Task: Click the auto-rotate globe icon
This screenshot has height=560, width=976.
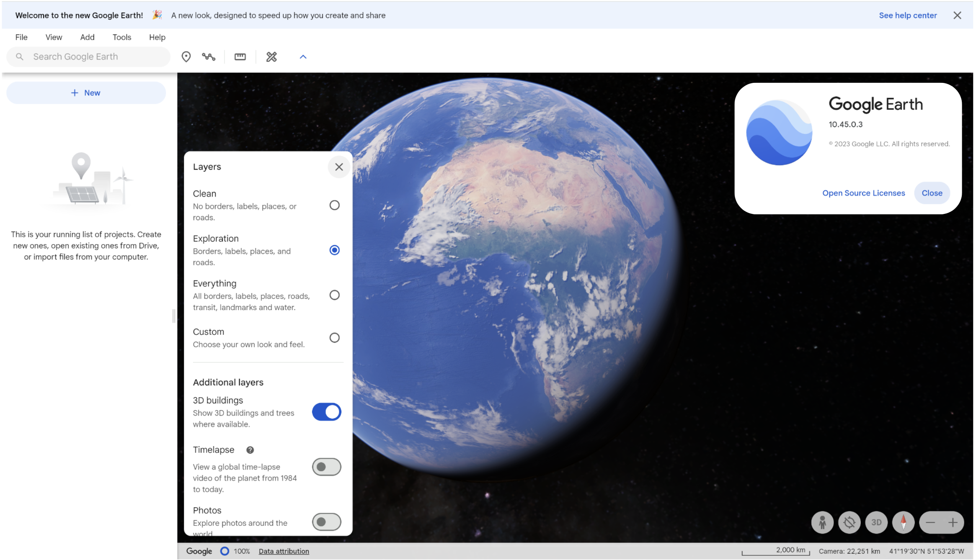Action: tap(849, 522)
